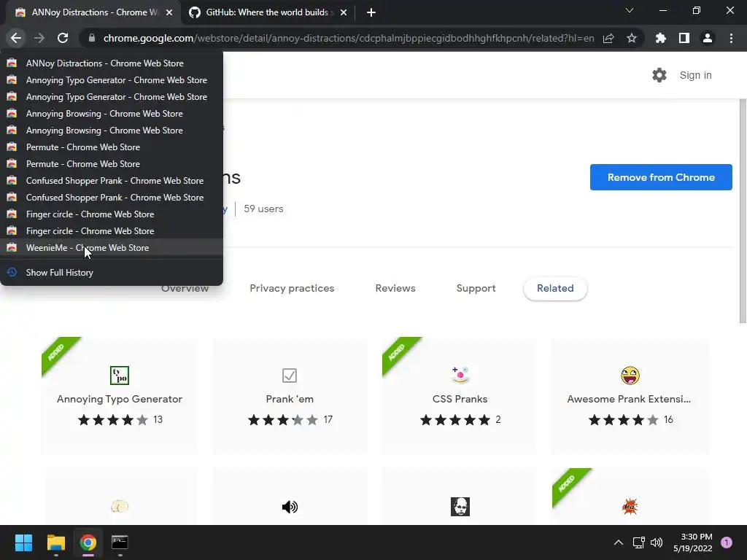Pick second Permute history entry

pos(112,164)
